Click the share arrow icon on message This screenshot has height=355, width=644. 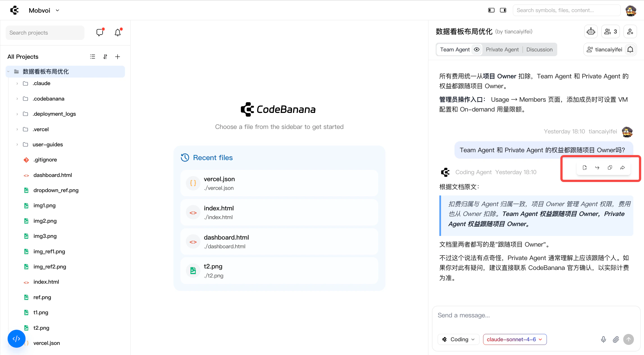click(x=622, y=168)
